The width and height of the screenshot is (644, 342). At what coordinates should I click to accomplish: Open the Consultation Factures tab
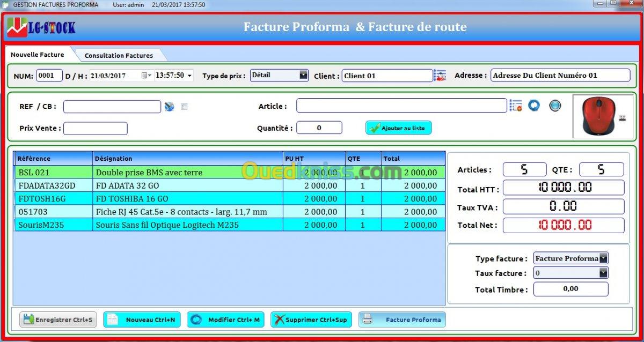coord(119,55)
